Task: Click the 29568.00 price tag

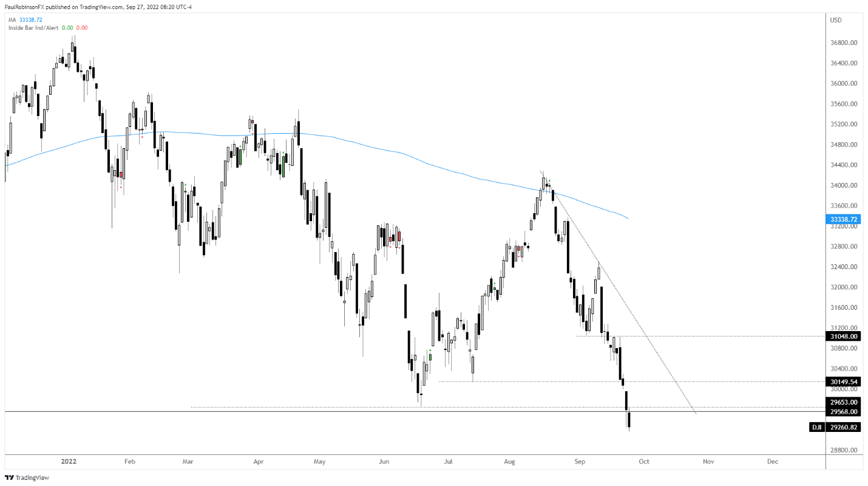Action: click(x=844, y=411)
